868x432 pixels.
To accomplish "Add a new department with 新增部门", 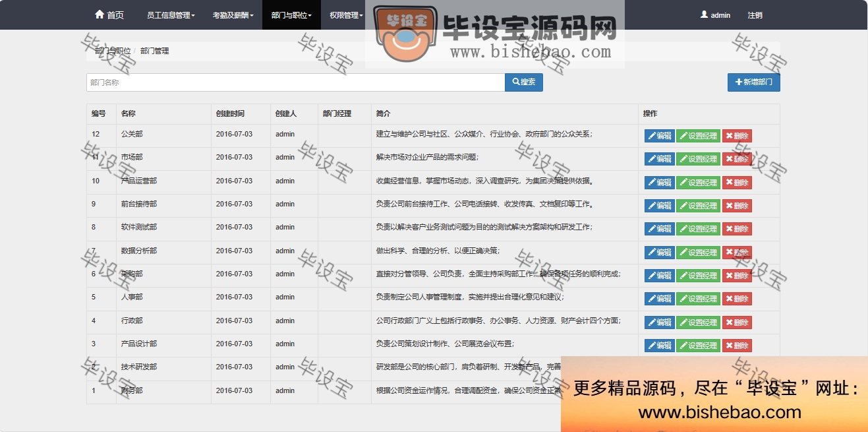I will click(x=754, y=82).
